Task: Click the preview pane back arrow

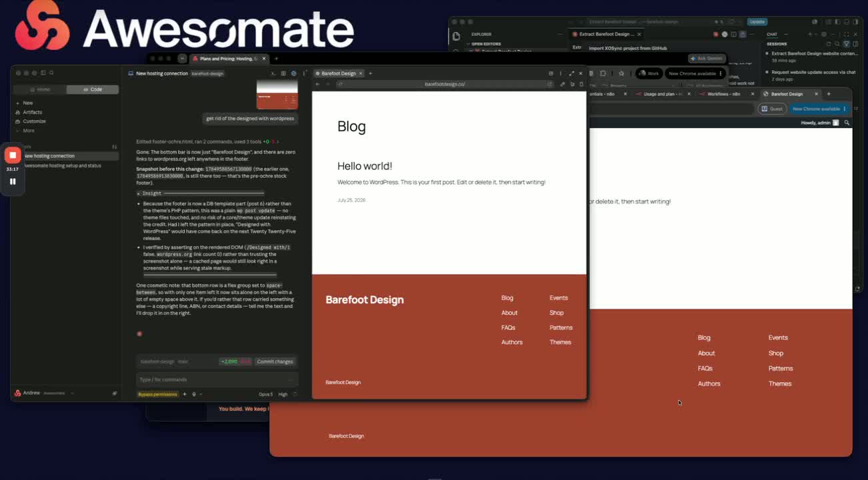Action: 317,84
